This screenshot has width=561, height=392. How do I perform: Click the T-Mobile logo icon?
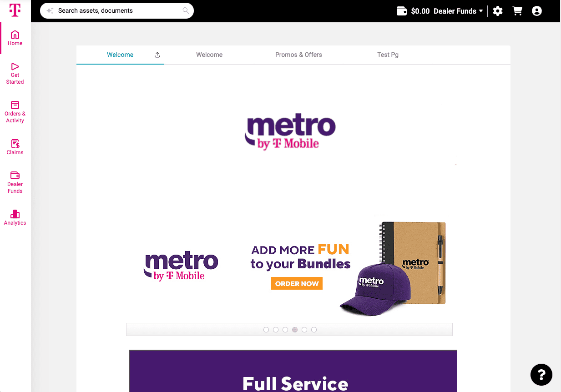(15, 10)
